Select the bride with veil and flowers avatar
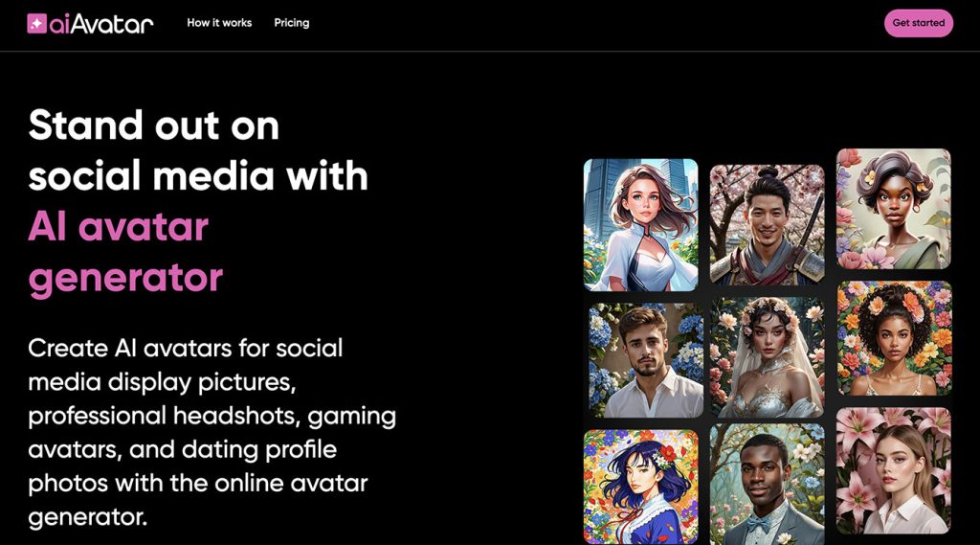This screenshot has height=545, width=980. pos(767,357)
